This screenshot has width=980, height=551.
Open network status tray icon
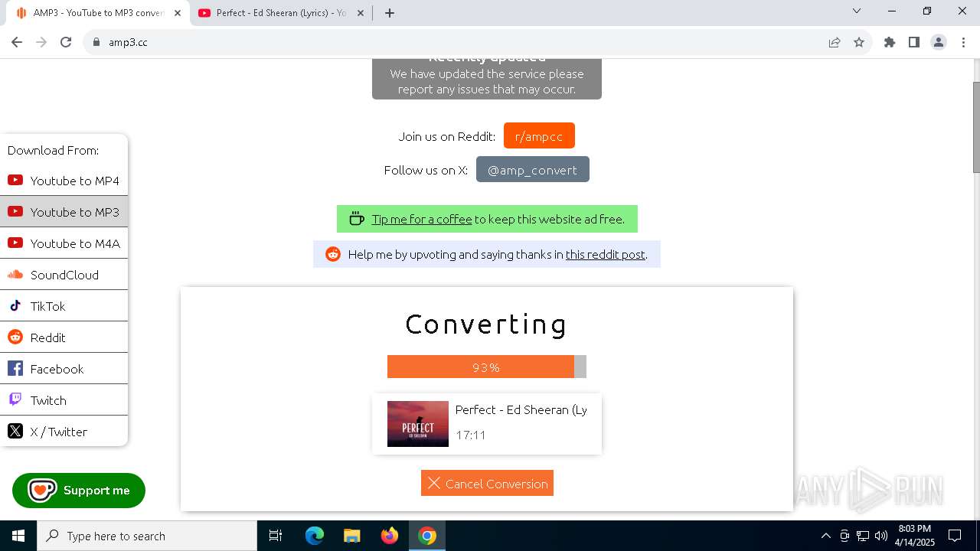coord(863,536)
